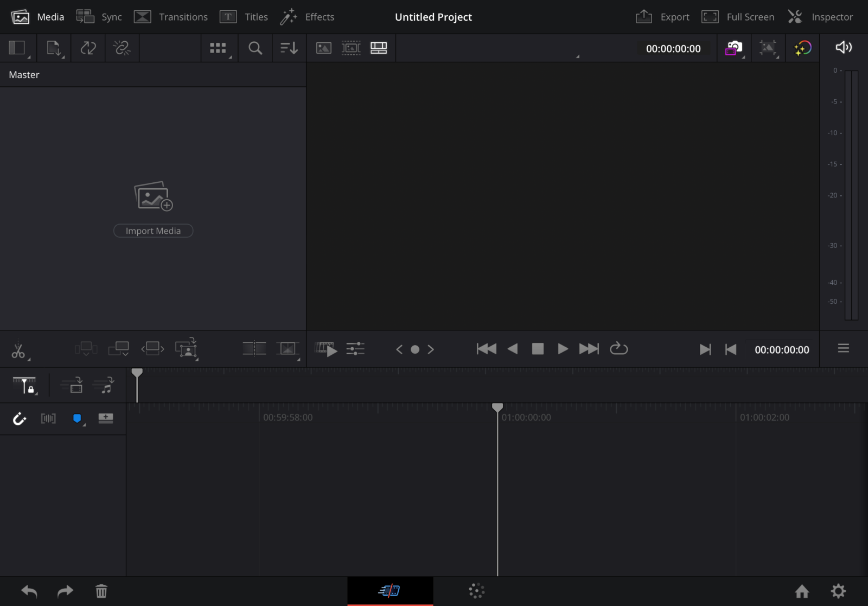The image size is (868, 606).
Task: Select Source Clip viewer mode
Action: (324, 48)
